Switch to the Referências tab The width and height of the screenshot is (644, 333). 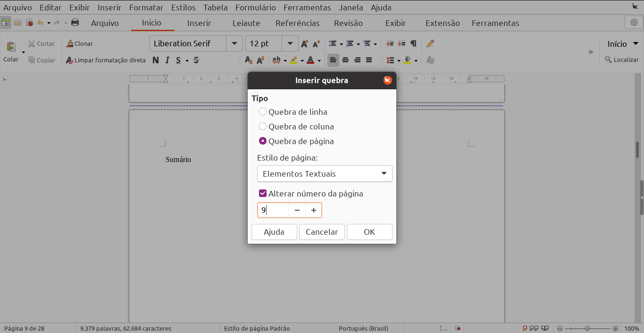coord(298,23)
